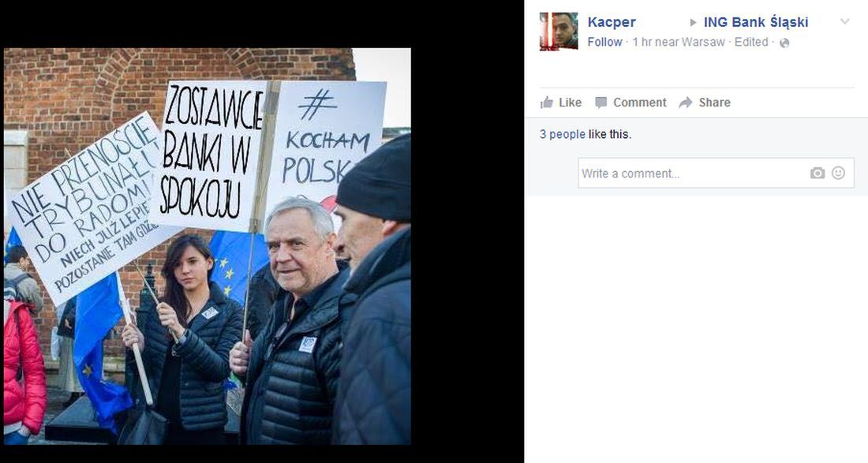
Task: Show the '3 people' who like this
Action: coord(563,134)
